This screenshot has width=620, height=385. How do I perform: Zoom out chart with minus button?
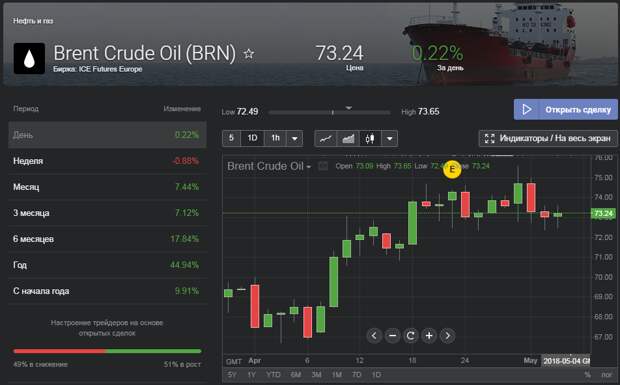click(392, 336)
